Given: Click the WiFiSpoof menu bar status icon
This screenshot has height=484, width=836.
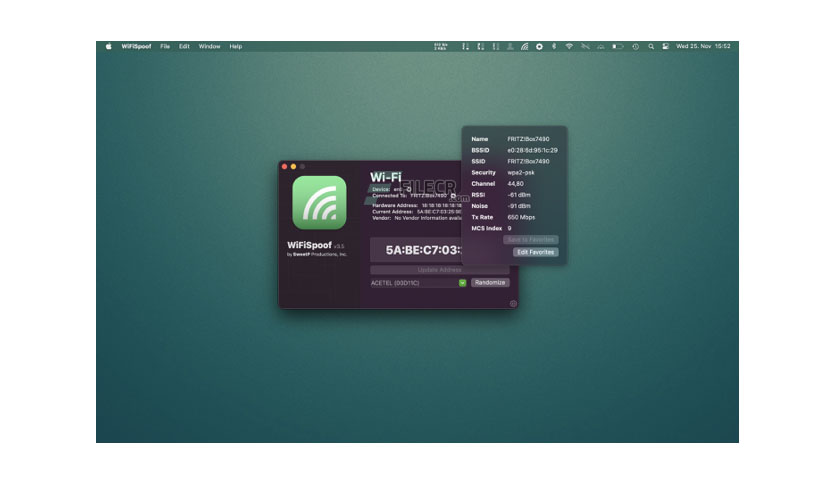Looking at the screenshot, I should (x=525, y=46).
